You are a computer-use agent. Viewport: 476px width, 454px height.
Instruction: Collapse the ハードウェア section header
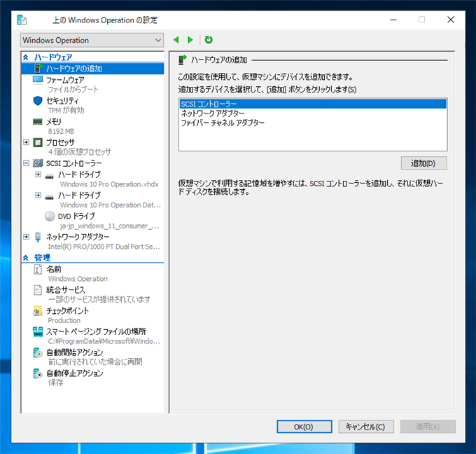[x=25, y=57]
